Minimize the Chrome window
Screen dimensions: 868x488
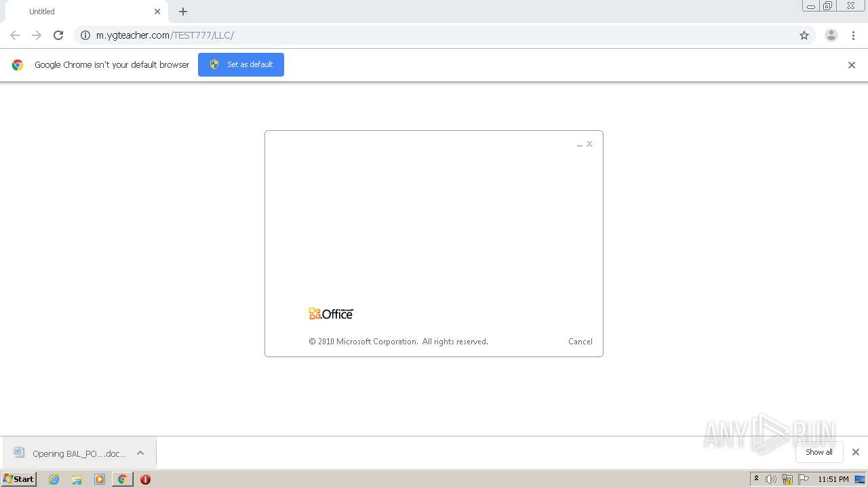tap(811, 6)
